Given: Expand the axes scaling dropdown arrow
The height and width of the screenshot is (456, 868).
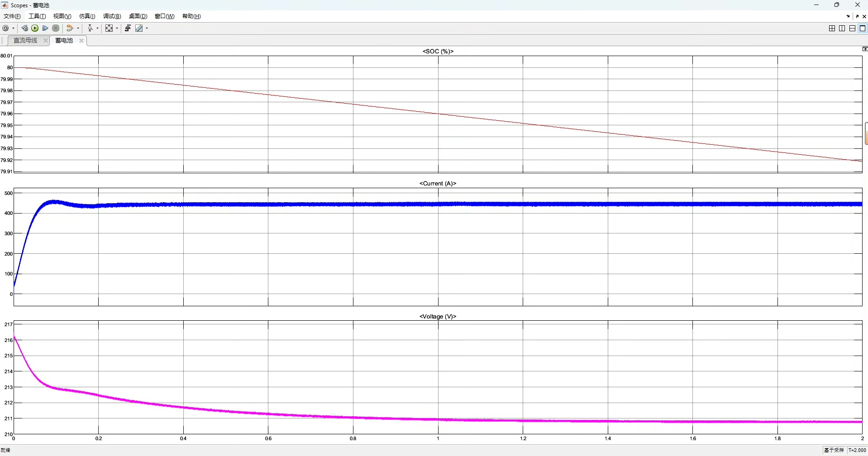Looking at the screenshot, I should tap(117, 28).
